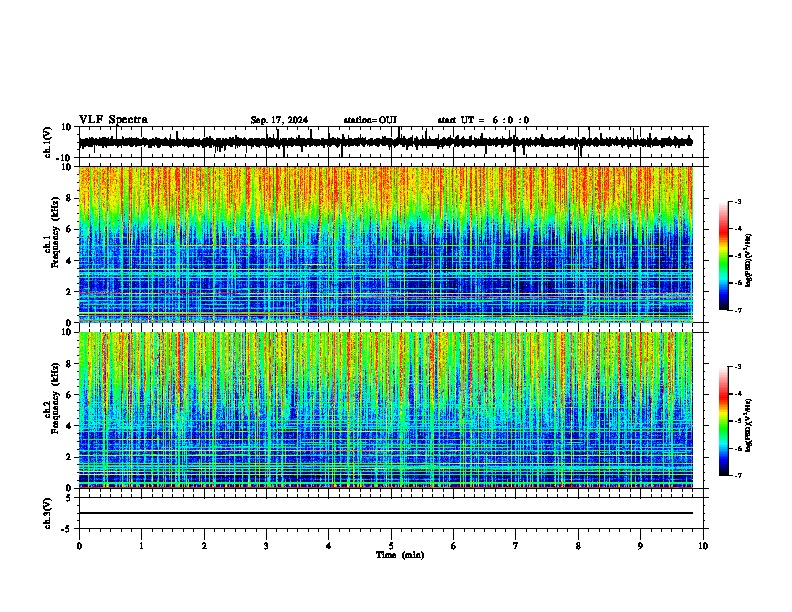Click the ch.1 colorbar log(PSD) label
792x612 pixels.
click(x=748, y=261)
